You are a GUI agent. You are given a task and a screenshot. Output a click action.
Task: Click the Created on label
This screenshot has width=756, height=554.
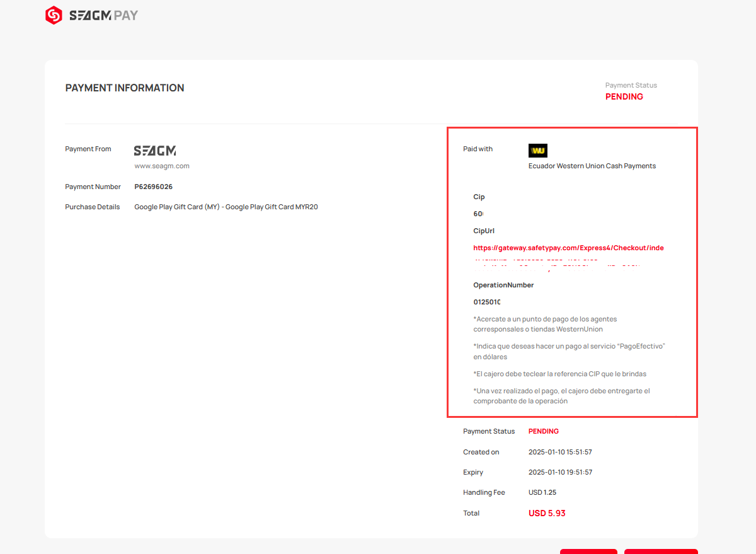[x=481, y=452]
